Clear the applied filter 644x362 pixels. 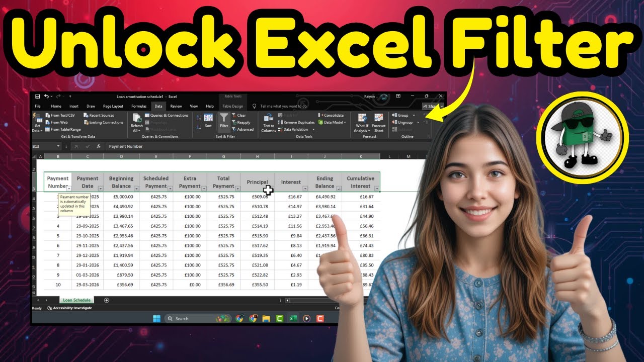(x=238, y=116)
